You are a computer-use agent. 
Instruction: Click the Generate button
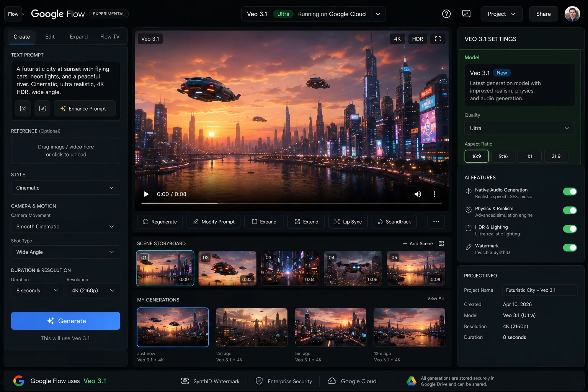click(x=65, y=321)
